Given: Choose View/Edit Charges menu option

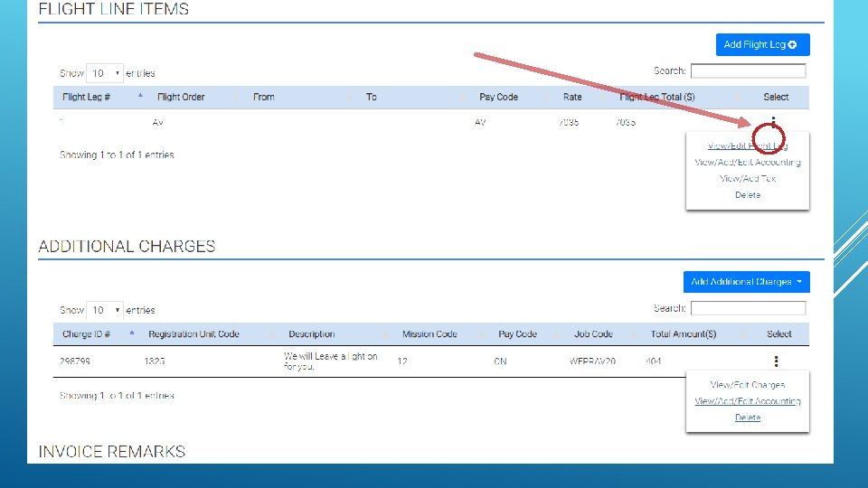Looking at the screenshot, I should tap(748, 385).
